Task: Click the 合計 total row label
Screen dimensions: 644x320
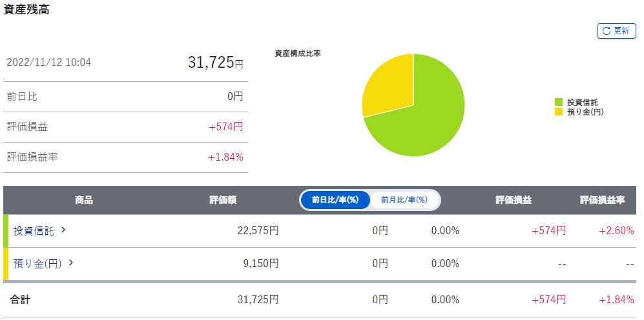Action: [x=20, y=299]
